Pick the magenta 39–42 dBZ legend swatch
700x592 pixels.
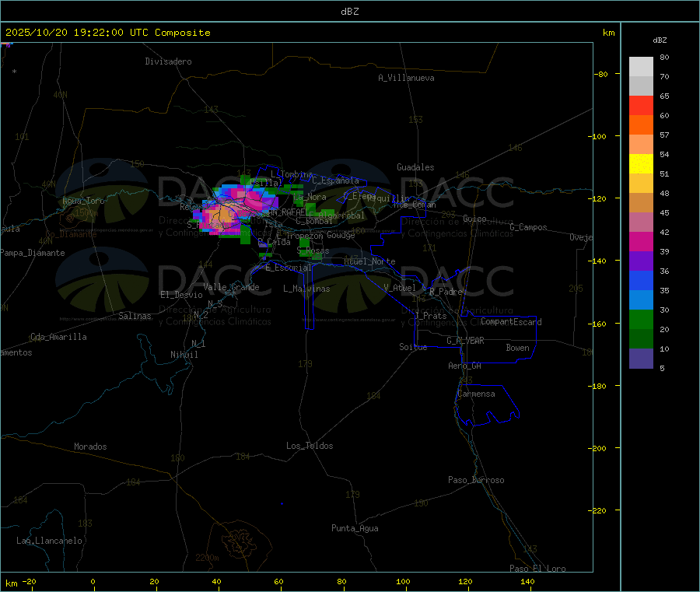pyautogui.click(x=641, y=241)
